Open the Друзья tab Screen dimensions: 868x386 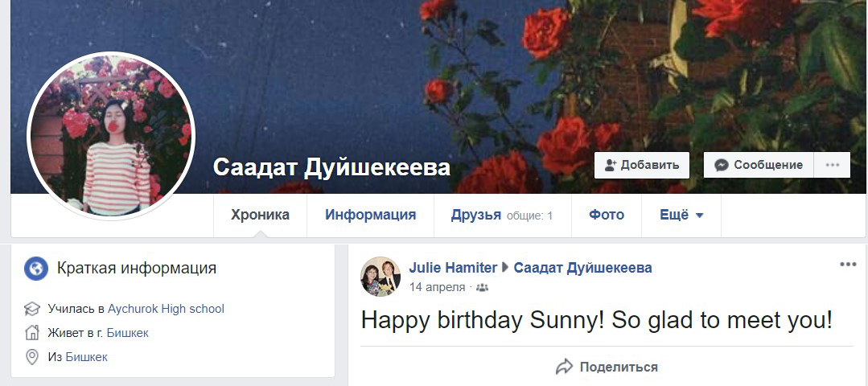(x=502, y=215)
